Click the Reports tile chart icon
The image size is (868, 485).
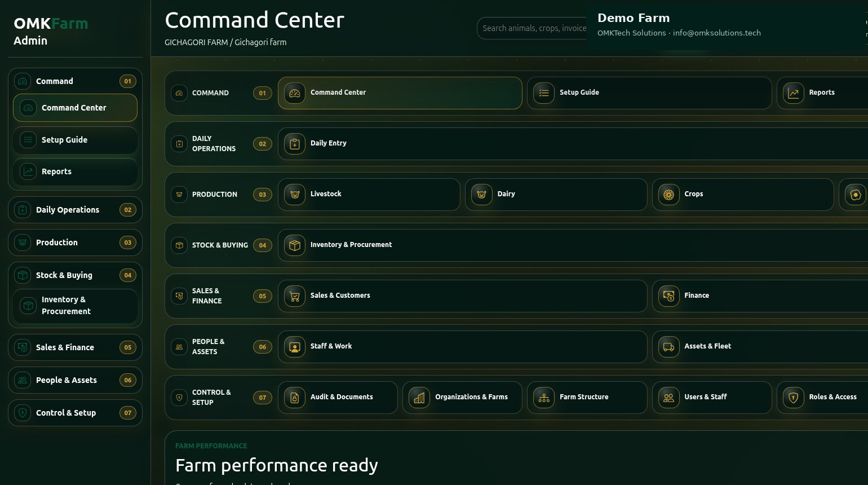(x=794, y=93)
